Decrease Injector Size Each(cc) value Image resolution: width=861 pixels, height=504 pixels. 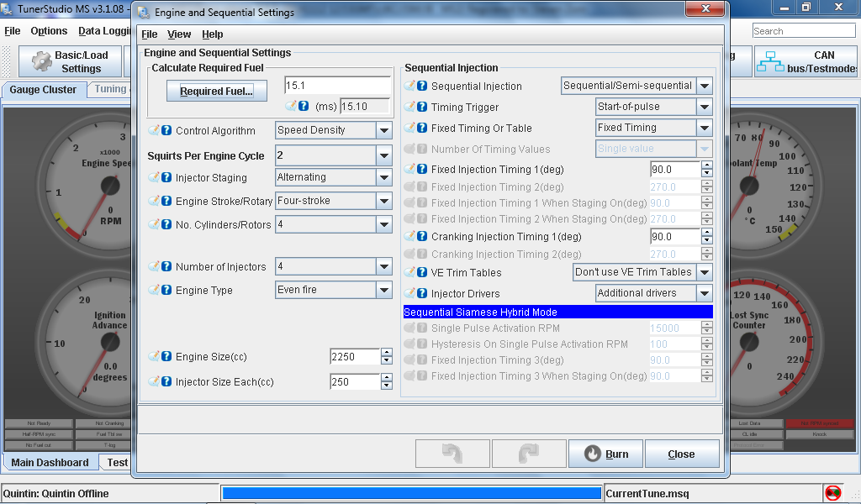387,385
